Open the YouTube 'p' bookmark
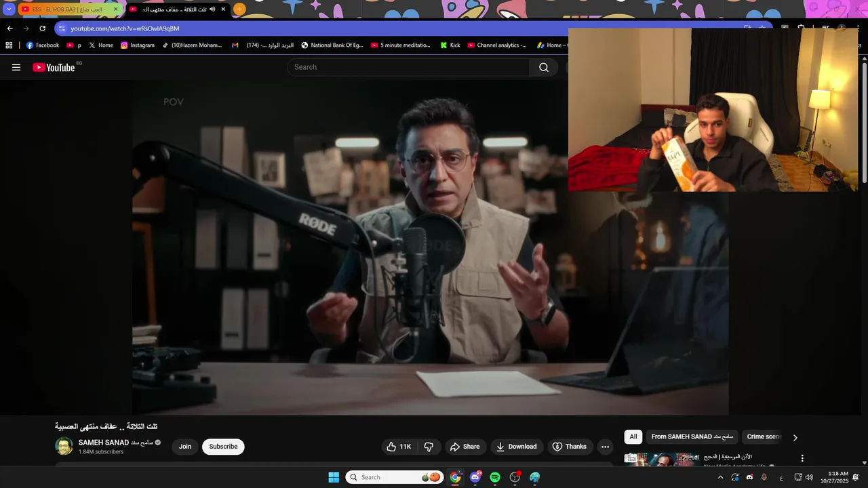 tap(74, 45)
